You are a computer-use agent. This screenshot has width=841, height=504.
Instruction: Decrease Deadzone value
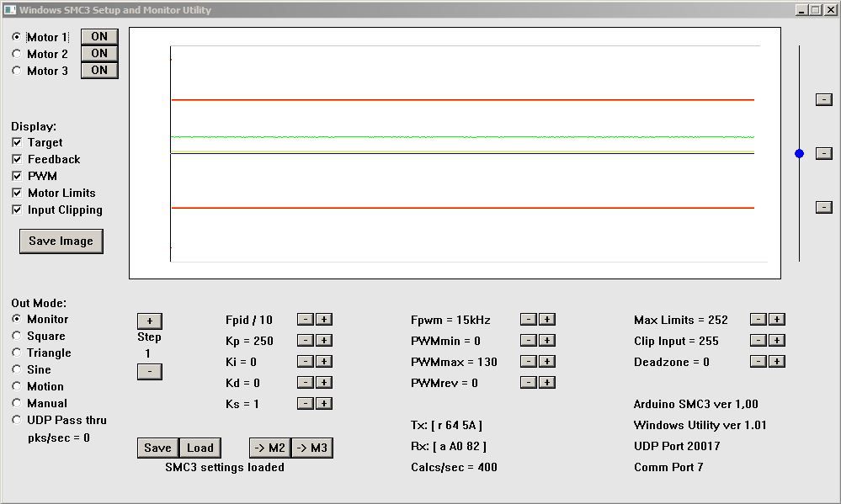[758, 361]
